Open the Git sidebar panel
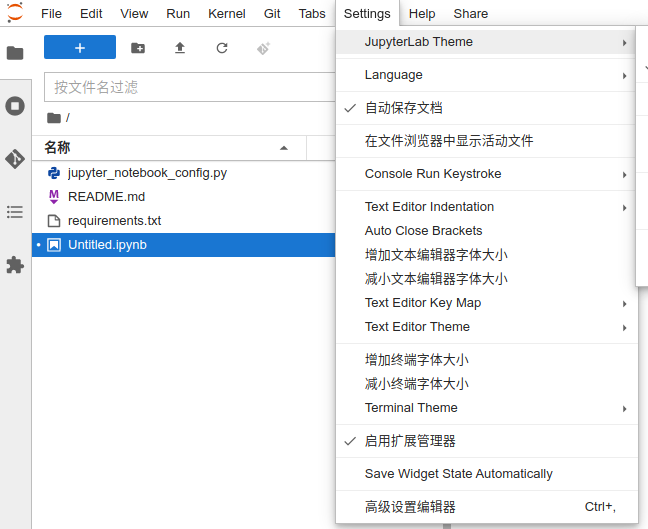The width and height of the screenshot is (648, 529). coord(15,159)
